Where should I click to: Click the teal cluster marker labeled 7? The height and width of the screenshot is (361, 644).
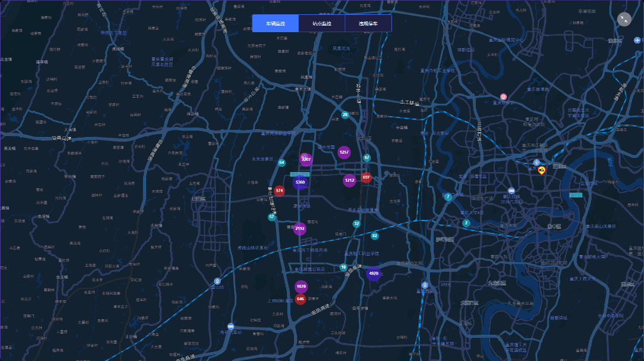(448, 197)
